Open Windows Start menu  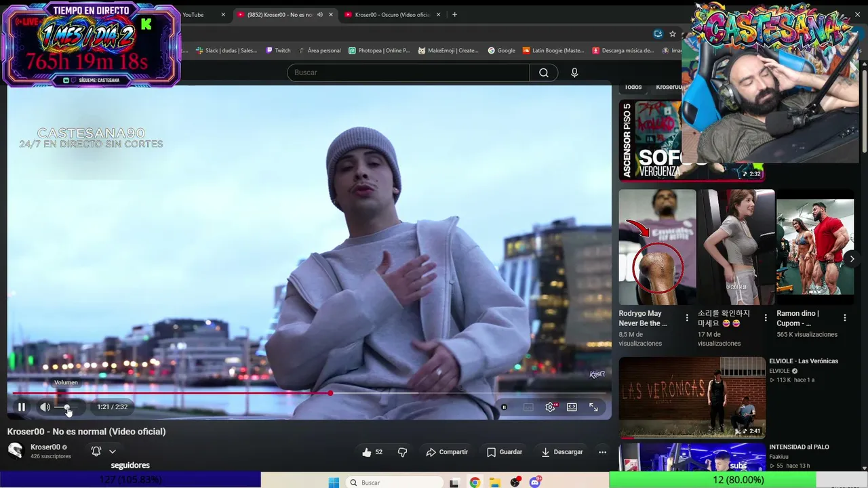334,483
